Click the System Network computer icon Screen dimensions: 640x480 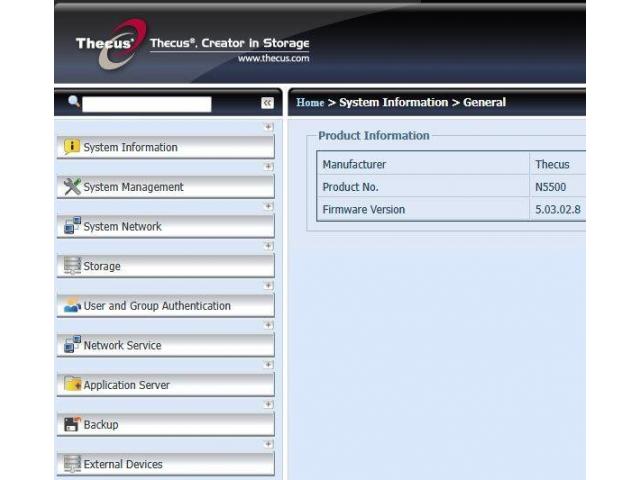pos(72,226)
